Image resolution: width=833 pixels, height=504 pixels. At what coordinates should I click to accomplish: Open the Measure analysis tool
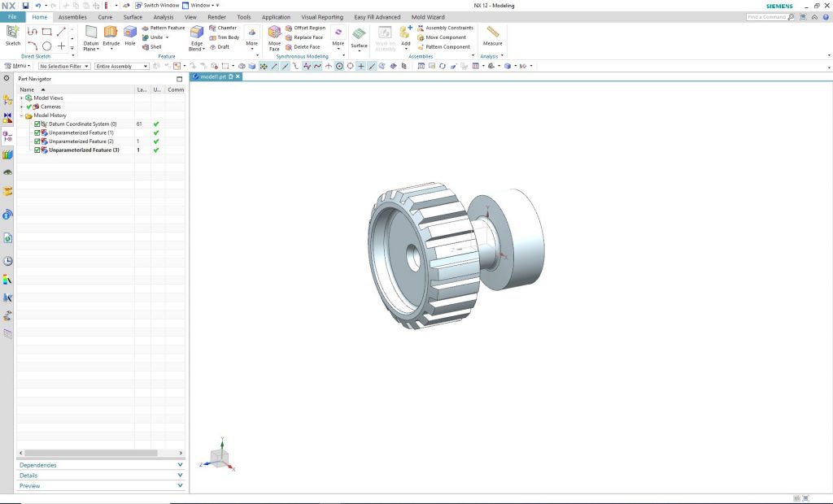(x=492, y=34)
